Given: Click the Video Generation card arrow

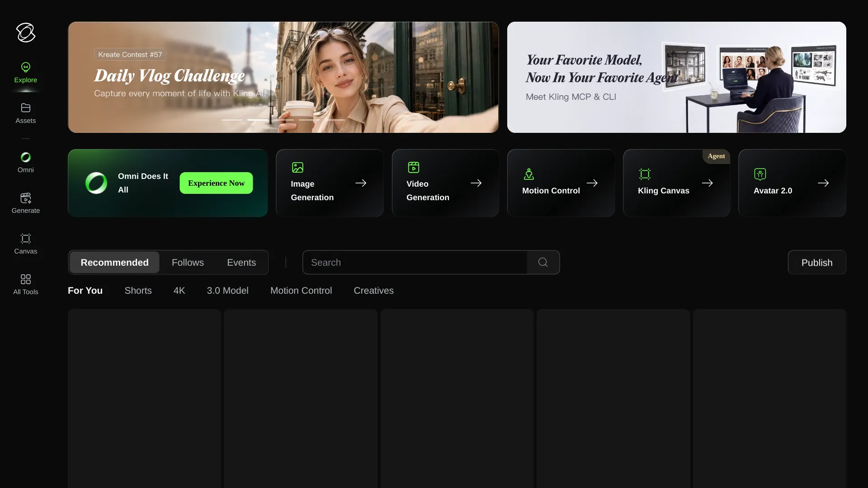Looking at the screenshot, I should [x=476, y=183].
